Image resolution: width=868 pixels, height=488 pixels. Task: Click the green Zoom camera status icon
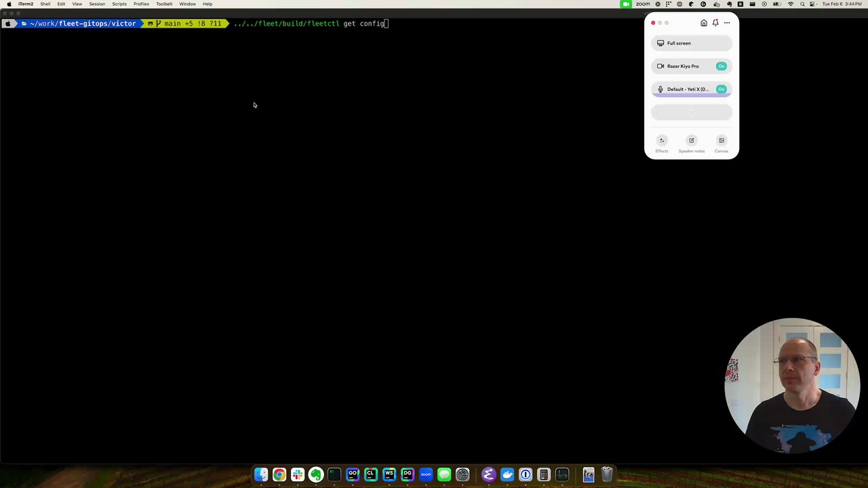tap(626, 4)
